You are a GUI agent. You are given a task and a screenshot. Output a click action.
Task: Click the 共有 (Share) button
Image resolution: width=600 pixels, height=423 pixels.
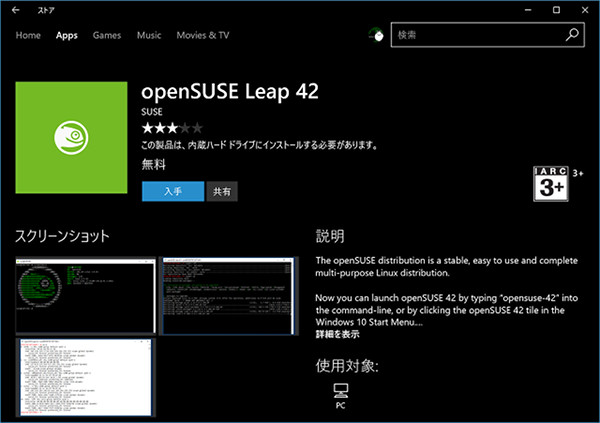click(x=222, y=191)
